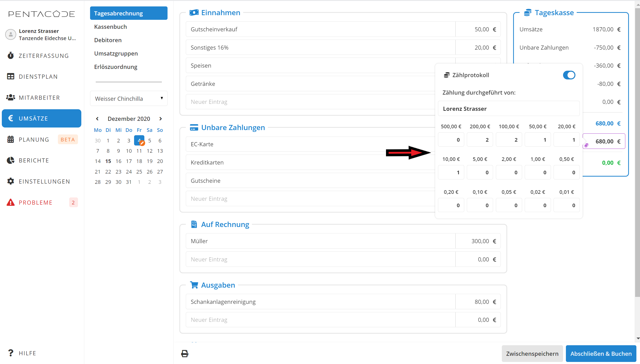Go to next month after Dezember 2020
640x364 pixels.
tap(161, 119)
